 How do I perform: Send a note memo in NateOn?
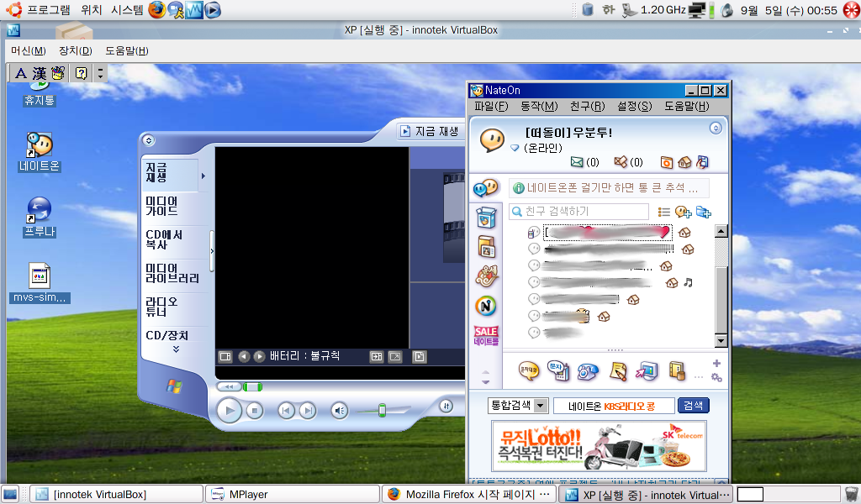[x=618, y=371]
